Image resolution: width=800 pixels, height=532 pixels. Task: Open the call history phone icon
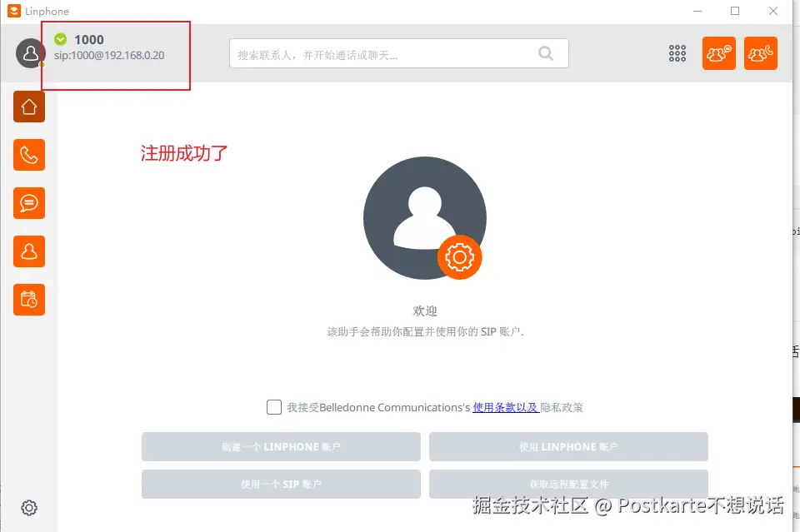29,155
